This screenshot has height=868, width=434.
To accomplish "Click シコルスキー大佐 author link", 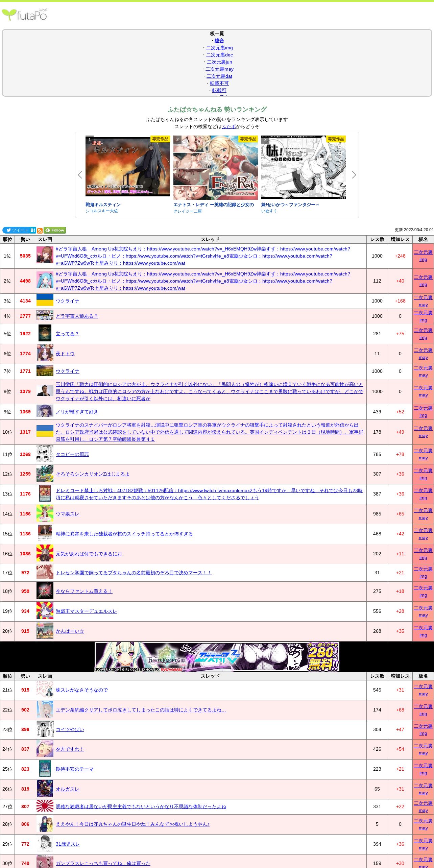I will [102, 211].
